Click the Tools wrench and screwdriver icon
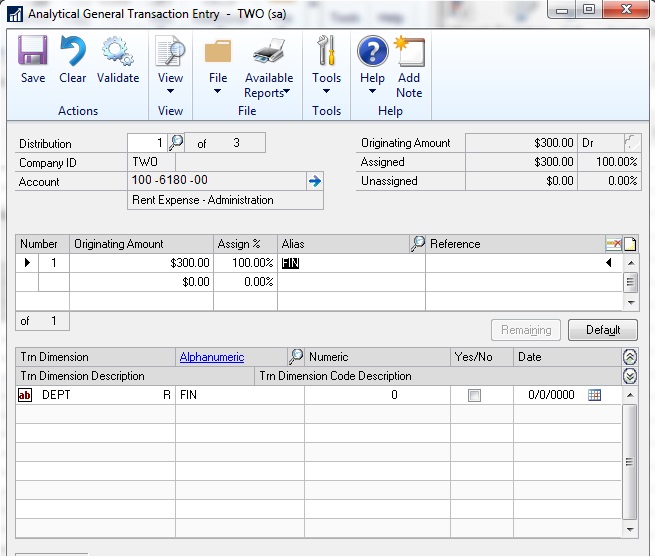The image size is (655, 556). pos(326,51)
